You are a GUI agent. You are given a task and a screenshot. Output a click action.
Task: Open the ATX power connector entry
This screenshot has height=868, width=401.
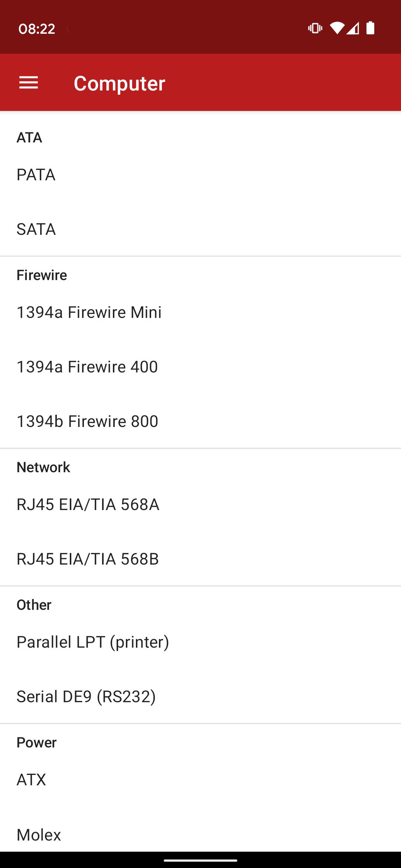(200, 780)
